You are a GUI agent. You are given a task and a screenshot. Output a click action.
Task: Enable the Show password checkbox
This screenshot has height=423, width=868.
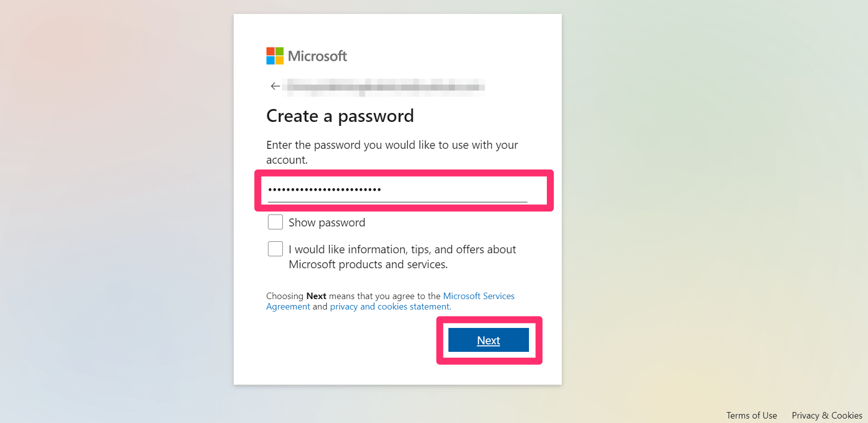(275, 222)
